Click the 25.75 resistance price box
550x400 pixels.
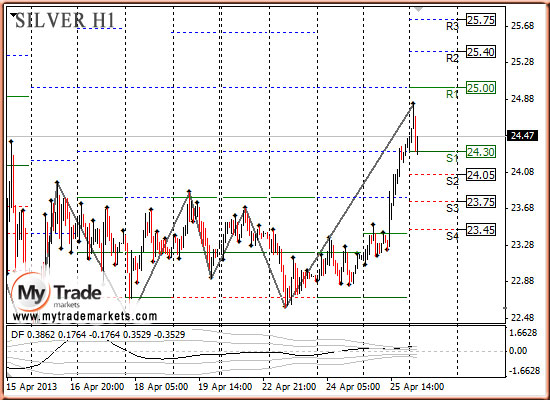pos(481,20)
